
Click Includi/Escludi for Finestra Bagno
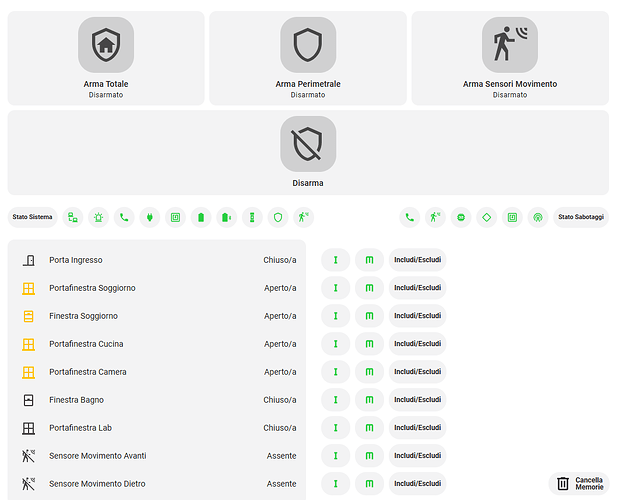tap(417, 400)
